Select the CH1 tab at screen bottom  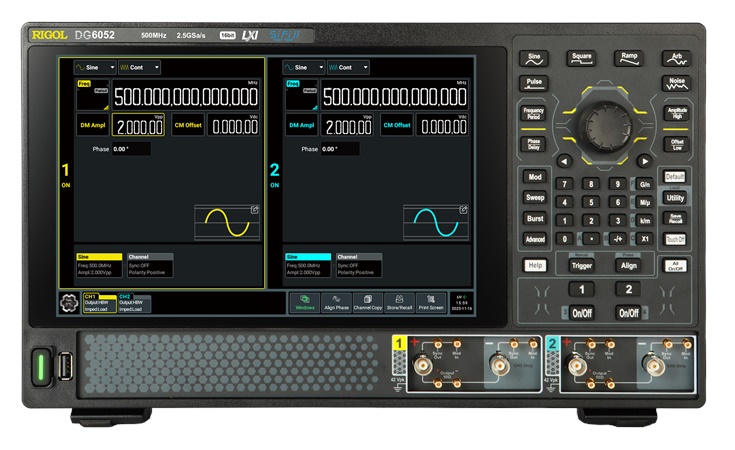(100, 303)
